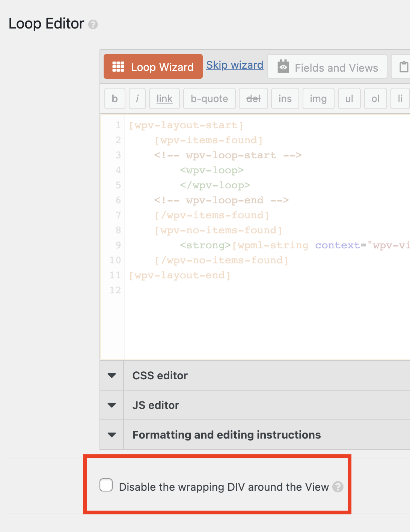Click the wpv-loop-end comment line
Screen dimensions: 410x532
(x=222, y=200)
